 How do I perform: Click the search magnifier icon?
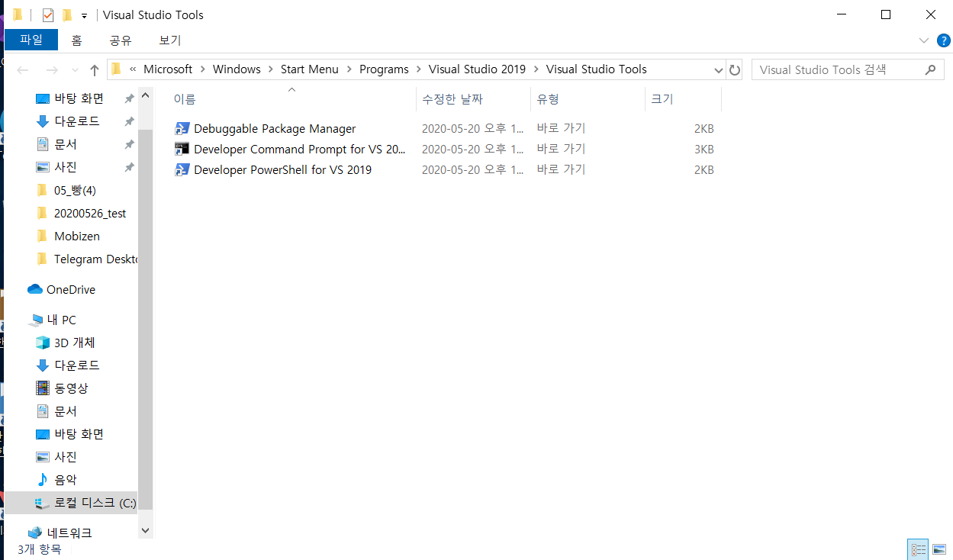pyautogui.click(x=930, y=69)
